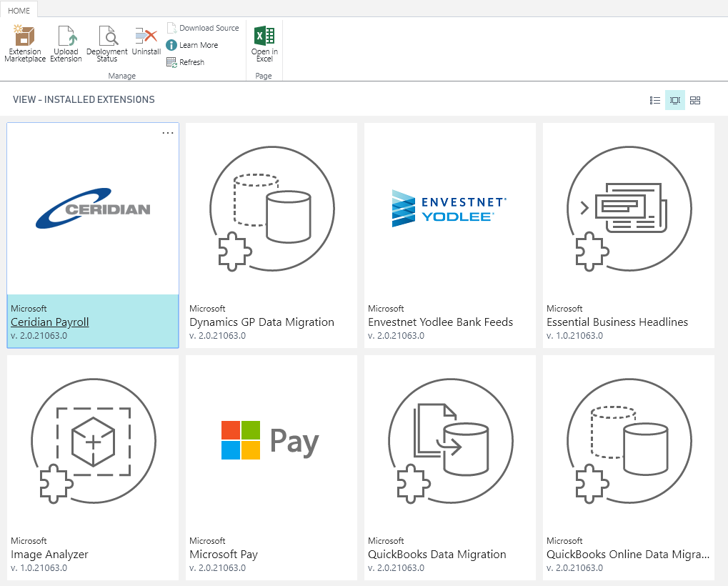This screenshot has width=728, height=586.
Task: Select the QuickBooks Data Migration icon
Action: coord(450,441)
